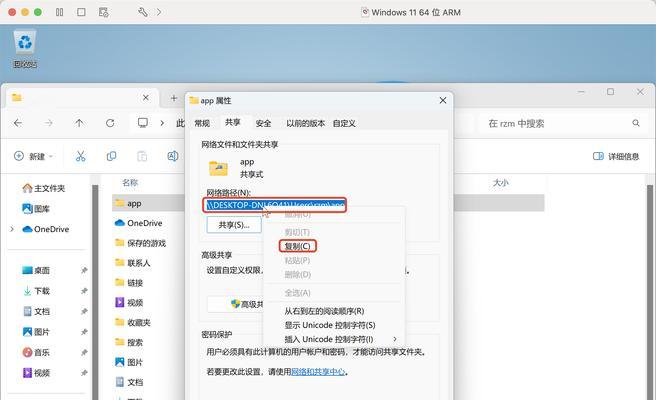
Task: Switch to Security tab in app Properties
Action: [x=263, y=123]
